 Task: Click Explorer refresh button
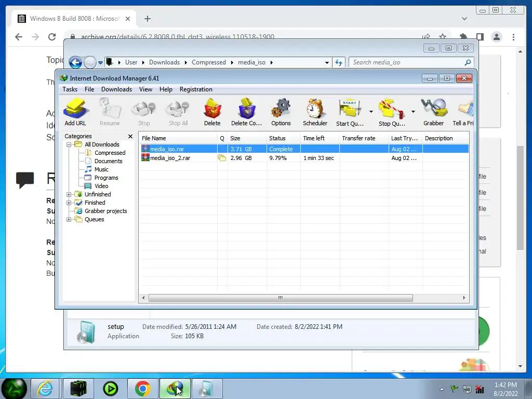[x=339, y=62]
